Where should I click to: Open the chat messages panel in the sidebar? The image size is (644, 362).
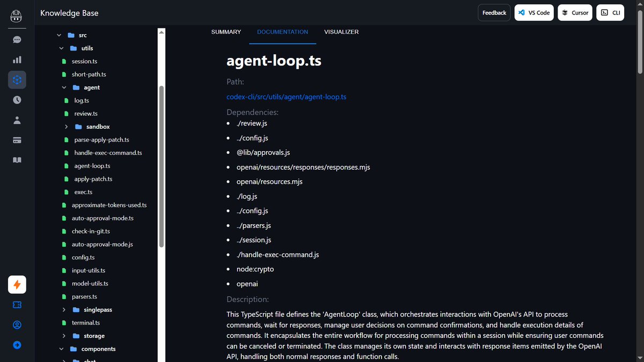[17, 39]
